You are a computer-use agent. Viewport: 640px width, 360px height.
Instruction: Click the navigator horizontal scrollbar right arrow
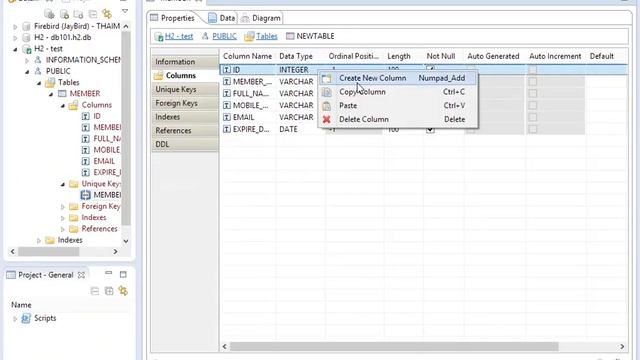pos(116,252)
